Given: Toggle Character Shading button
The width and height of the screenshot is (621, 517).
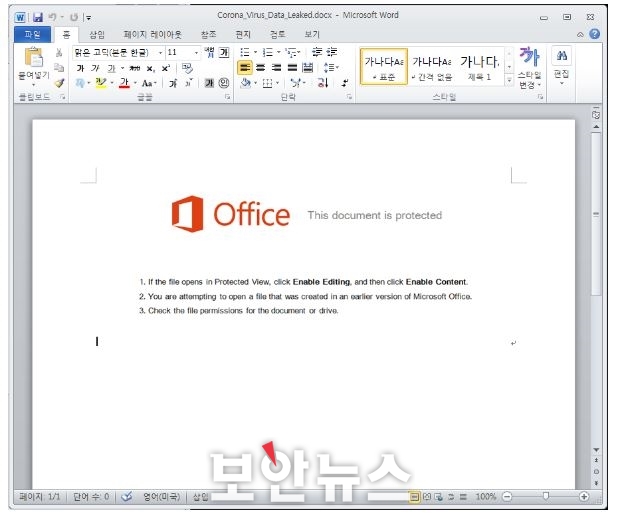Looking at the screenshot, I should [x=209, y=83].
